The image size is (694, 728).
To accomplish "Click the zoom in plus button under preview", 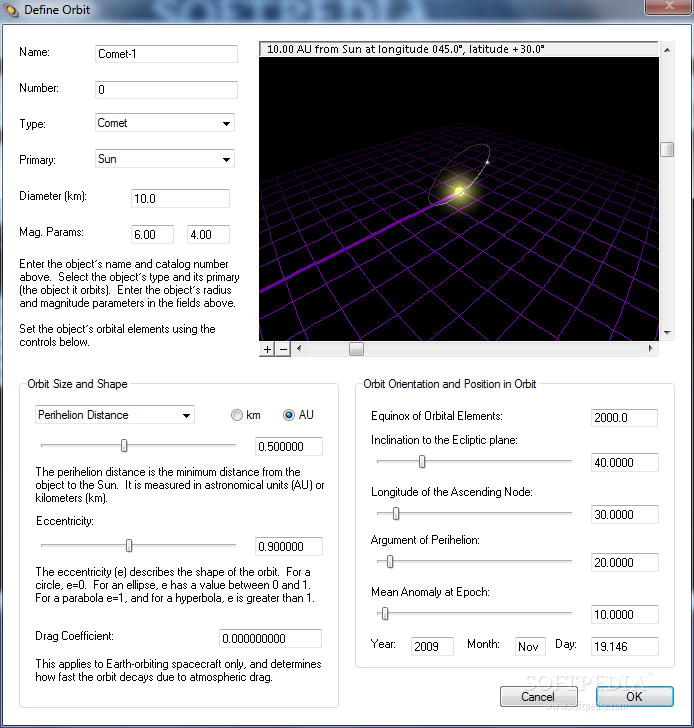I will pyautogui.click(x=267, y=349).
